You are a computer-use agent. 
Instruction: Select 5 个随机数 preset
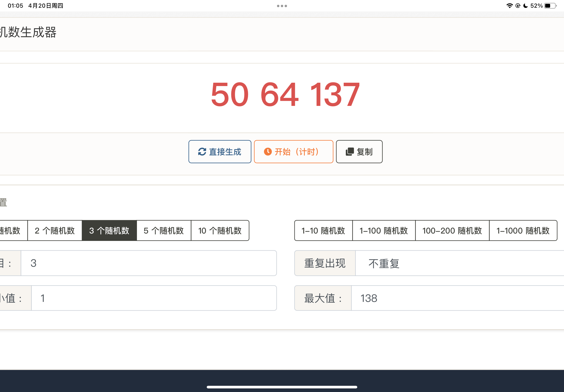pos(164,231)
